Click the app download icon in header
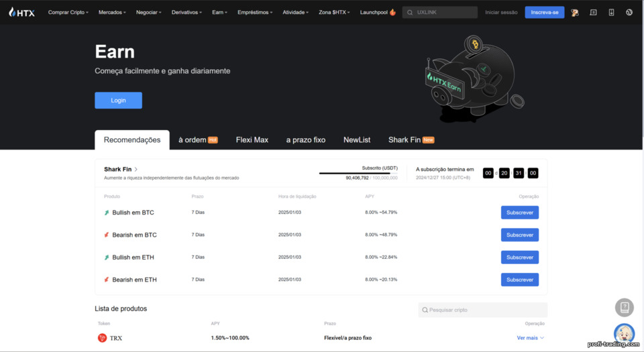 (611, 12)
